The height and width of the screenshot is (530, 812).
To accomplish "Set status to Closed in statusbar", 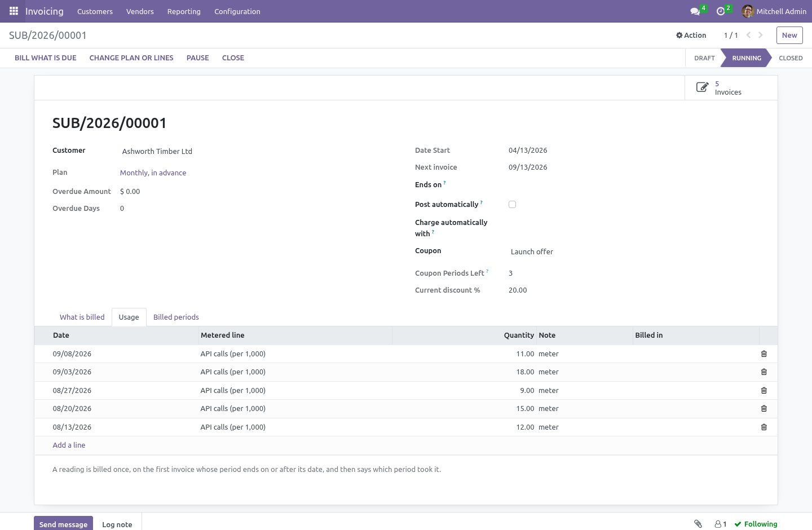I will pyautogui.click(x=791, y=58).
